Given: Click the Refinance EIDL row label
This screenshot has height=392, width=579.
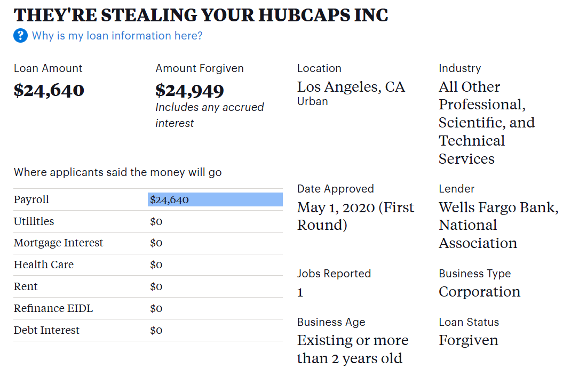Looking at the screenshot, I should point(53,309).
